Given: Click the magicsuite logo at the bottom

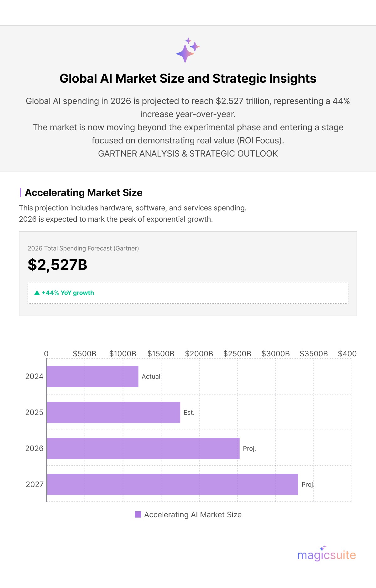Looking at the screenshot, I should pos(326,555).
